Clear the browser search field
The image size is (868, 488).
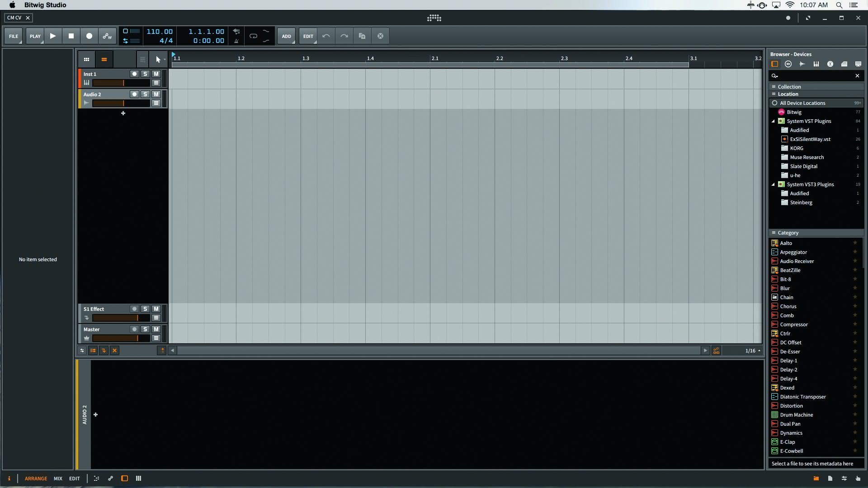857,76
